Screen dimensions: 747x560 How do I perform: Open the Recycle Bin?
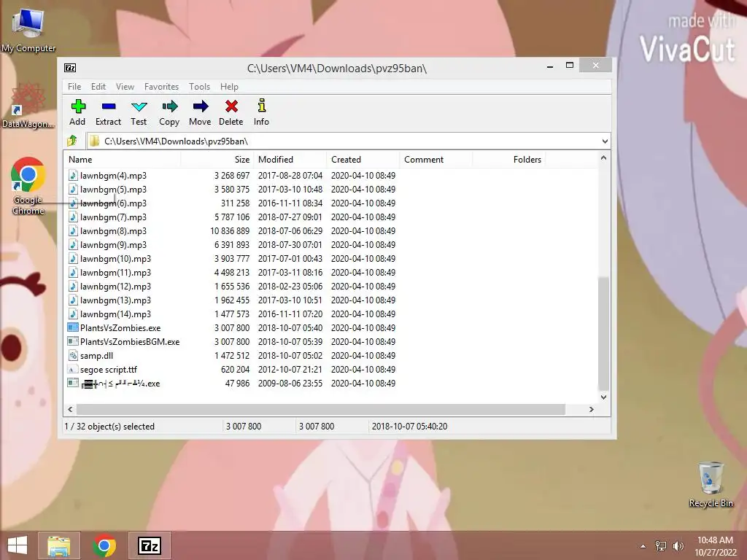pos(711,484)
